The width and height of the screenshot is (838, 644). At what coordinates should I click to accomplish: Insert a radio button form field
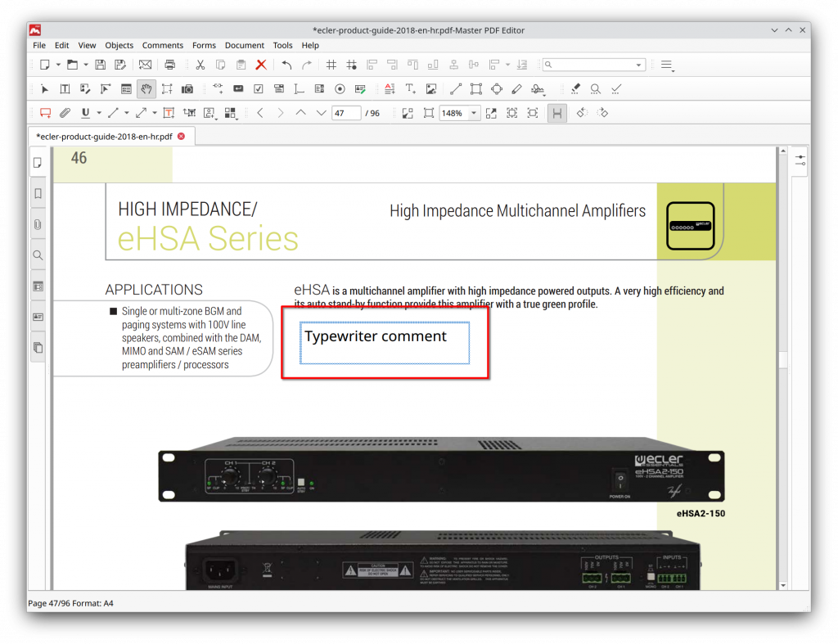pyautogui.click(x=340, y=88)
